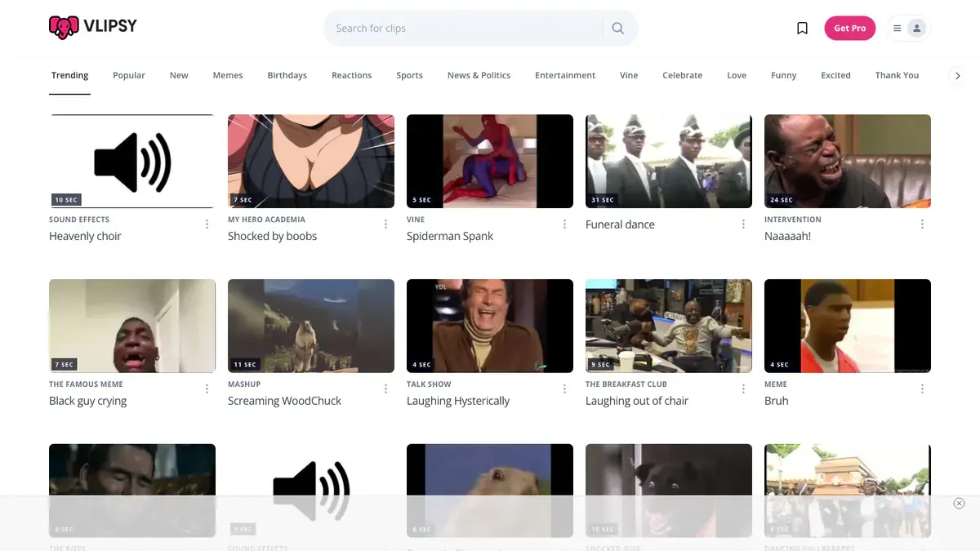Click the Search for clips field
The image size is (980, 551).
pyautogui.click(x=465, y=28)
